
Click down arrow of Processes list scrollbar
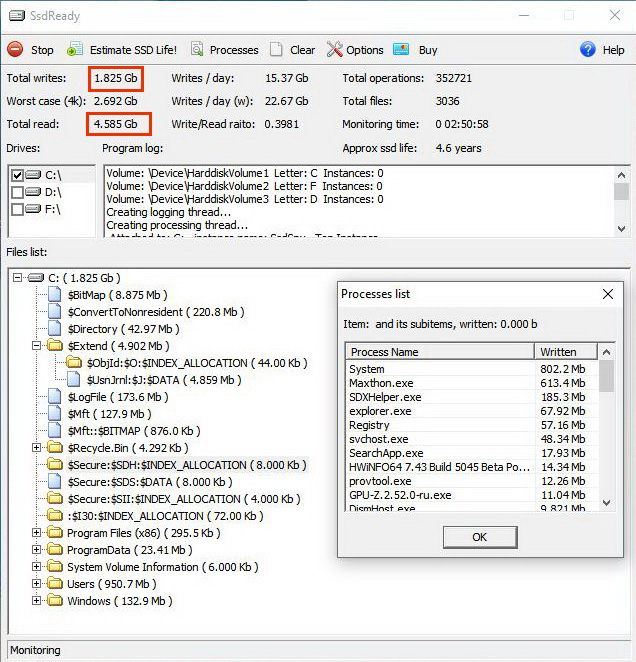click(606, 502)
